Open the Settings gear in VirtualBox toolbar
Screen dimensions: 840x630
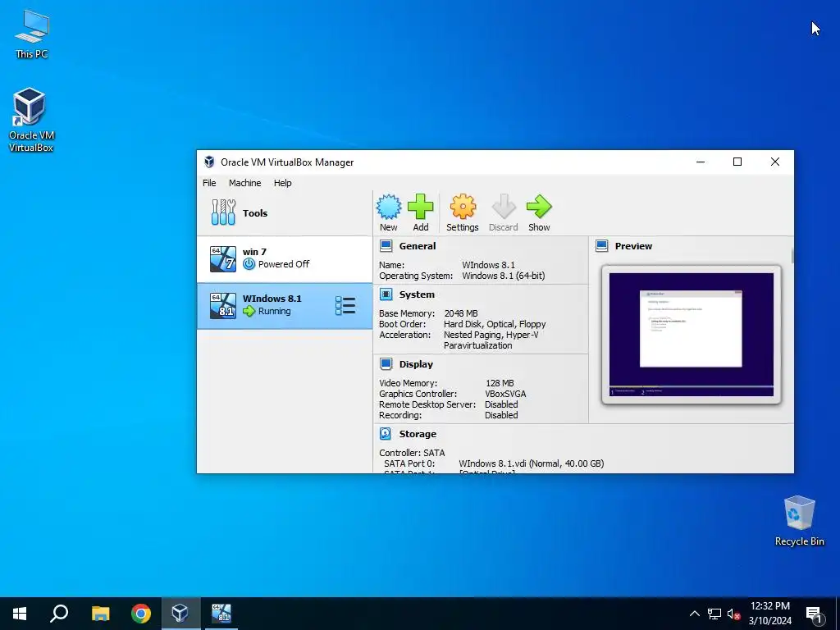(463, 207)
